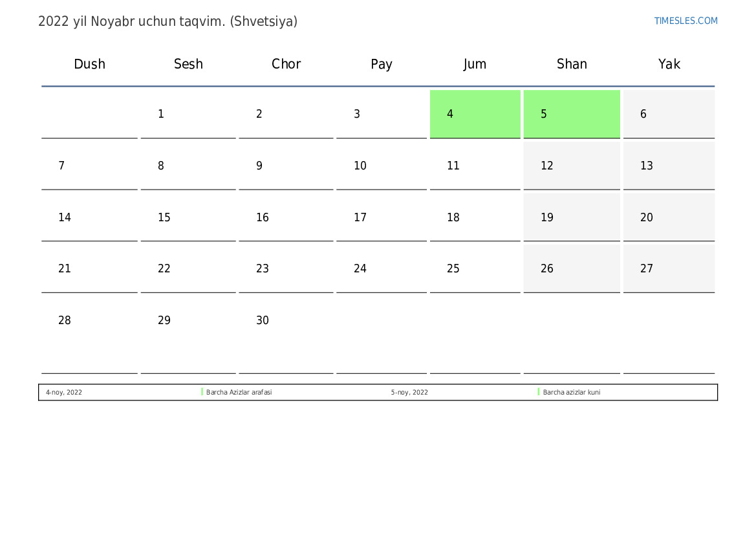Click the '4-noy, 2022' legend date
Screen dimensions: 756x535
pyautogui.click(x=63, y=392)
